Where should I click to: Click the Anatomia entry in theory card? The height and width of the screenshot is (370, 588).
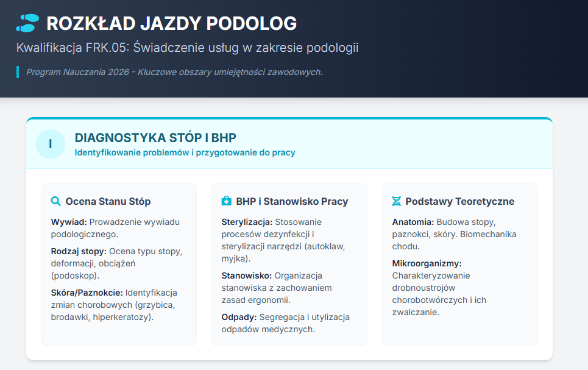[454, 234]
